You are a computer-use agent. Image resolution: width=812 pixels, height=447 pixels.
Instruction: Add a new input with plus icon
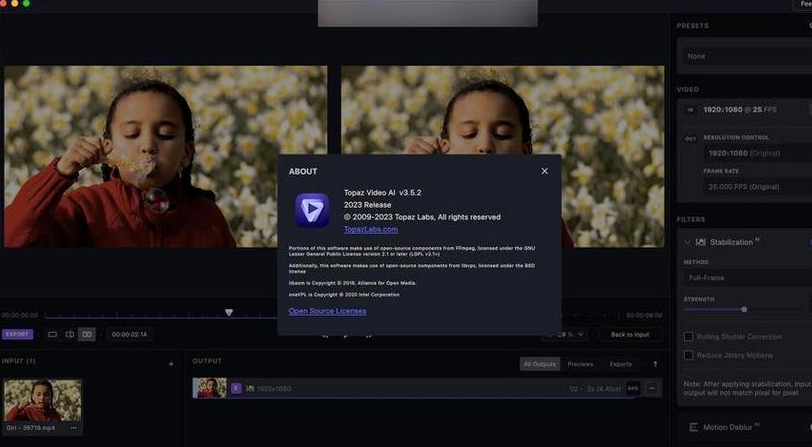(171, 364)
